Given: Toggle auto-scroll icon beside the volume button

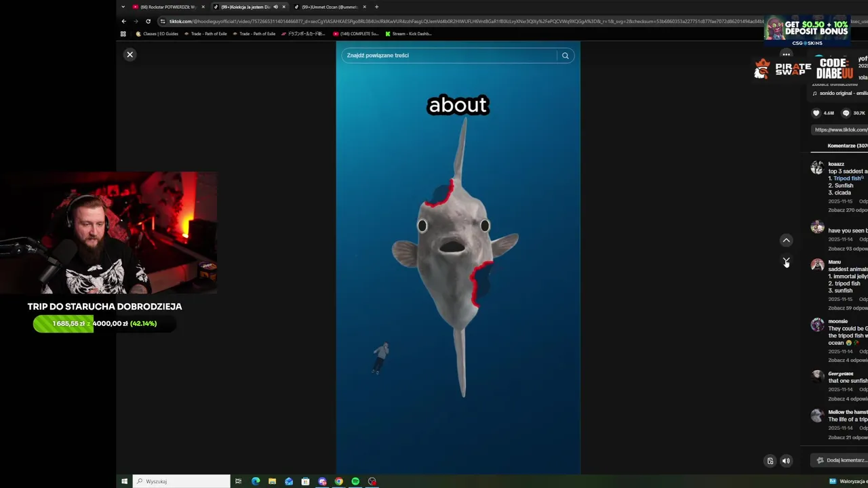Looking at the screenshot, I should pos(770,461).
